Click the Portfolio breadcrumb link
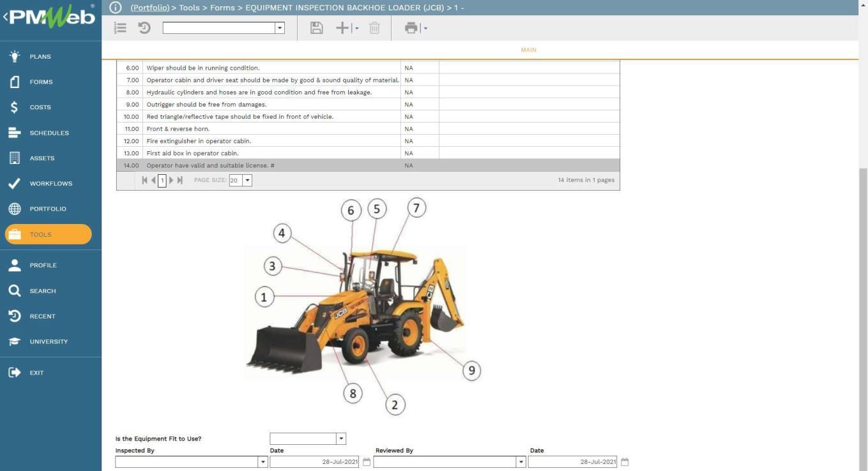The width and height of the screenshot is (868, 471). click(x=150, y=8)
